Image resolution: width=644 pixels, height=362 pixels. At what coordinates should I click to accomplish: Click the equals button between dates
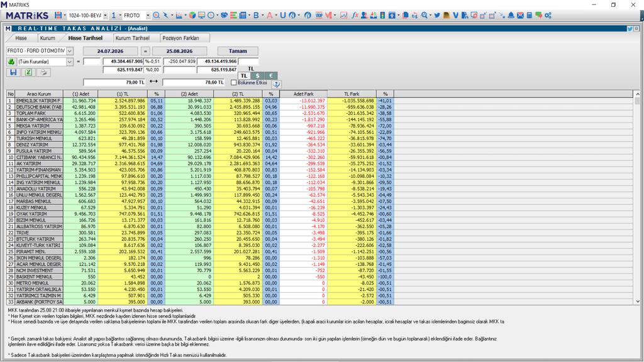(x=145, y=51)
